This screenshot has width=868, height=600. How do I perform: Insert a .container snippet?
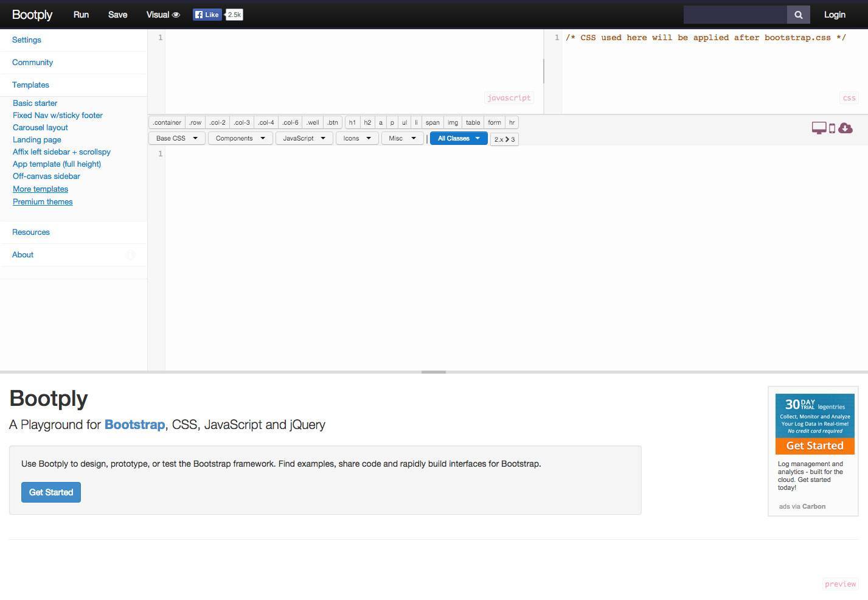[x=167, y=123]
